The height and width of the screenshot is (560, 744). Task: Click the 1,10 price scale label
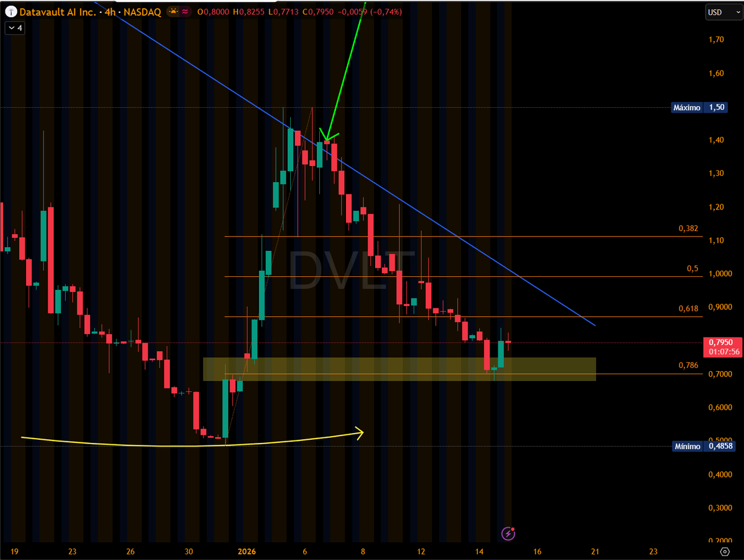[715, 240]
